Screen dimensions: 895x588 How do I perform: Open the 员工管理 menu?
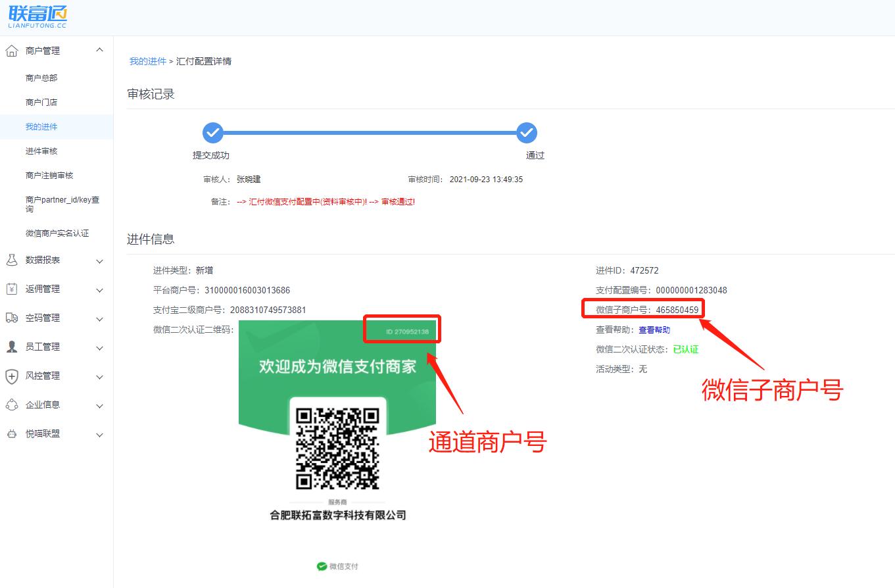[43, 347]
